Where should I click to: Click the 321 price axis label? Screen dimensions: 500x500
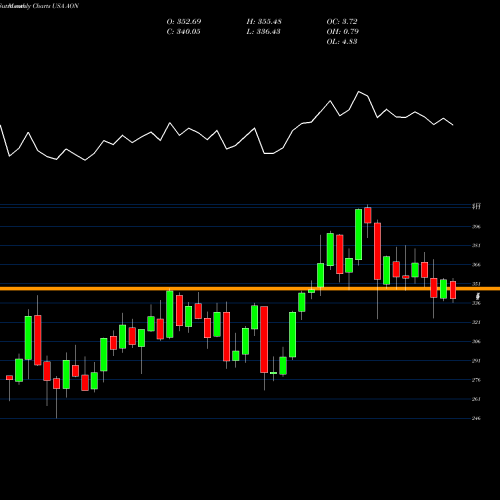click(x=476, y=323)
